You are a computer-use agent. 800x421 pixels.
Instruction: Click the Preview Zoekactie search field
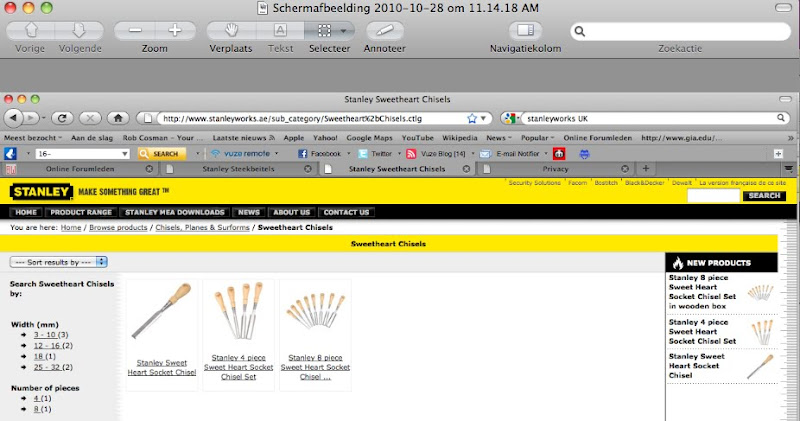[680, 32]
